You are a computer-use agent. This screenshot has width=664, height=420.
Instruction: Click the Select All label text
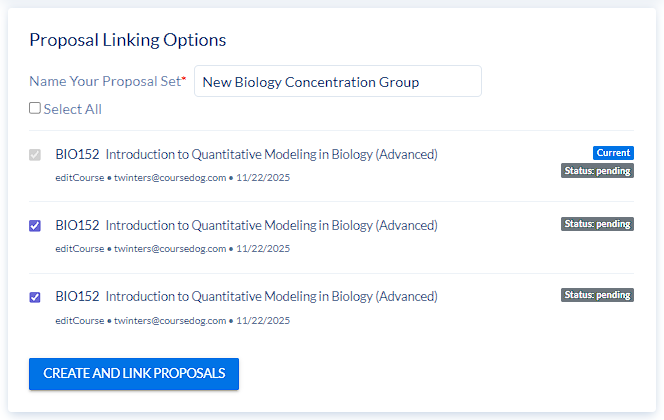click(72, 109)
